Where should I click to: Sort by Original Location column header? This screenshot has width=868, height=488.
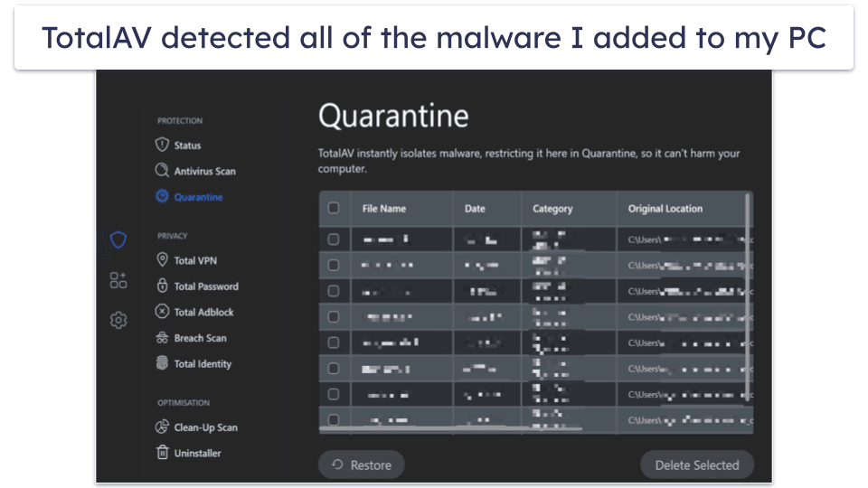[x=665, y=209]
